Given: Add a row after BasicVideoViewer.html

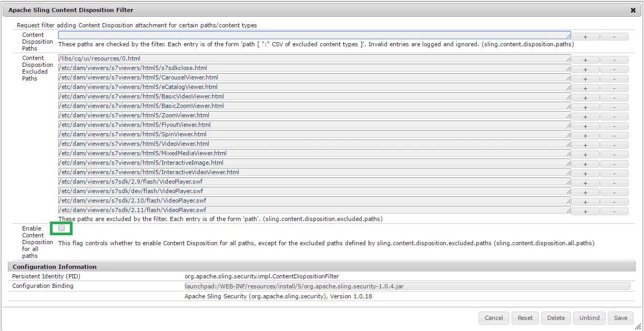Looking at the screenshot, I should pos(585,98).
